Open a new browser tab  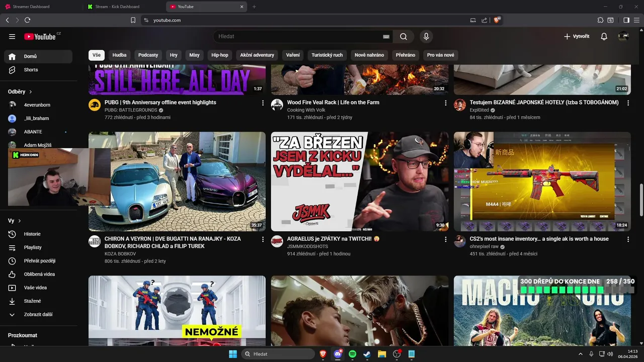[254, 7]
